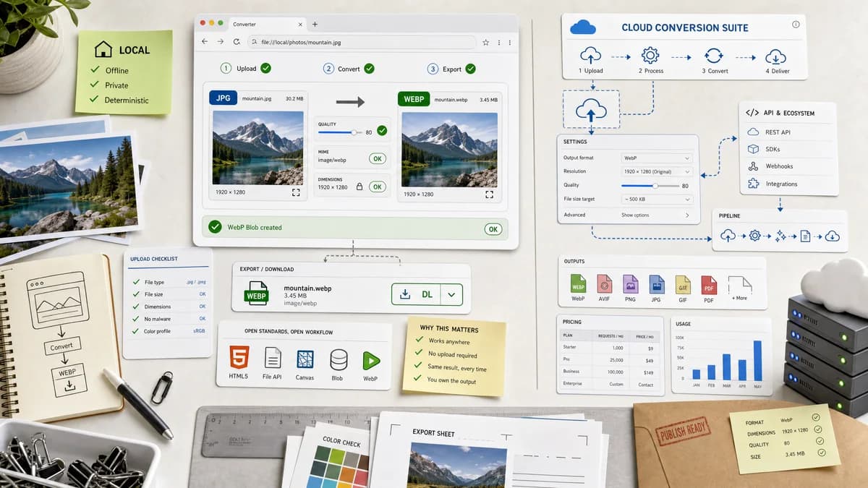Choose the GIF output format icon
The height and width of the screenshot is (488, 868).
(683, 283)
